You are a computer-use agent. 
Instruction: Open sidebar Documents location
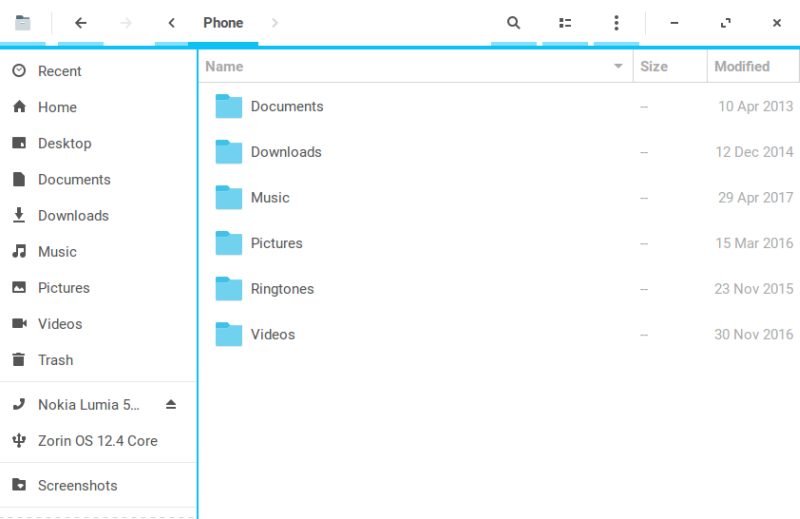[98, 180]
